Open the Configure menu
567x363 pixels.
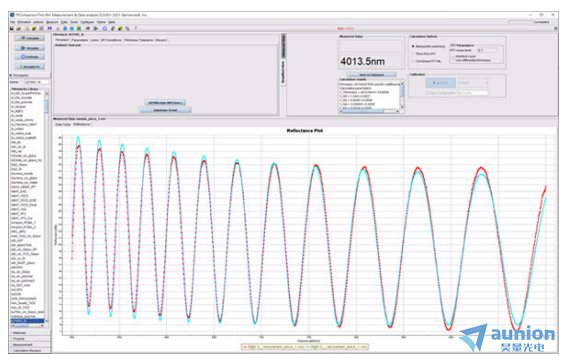87,22
